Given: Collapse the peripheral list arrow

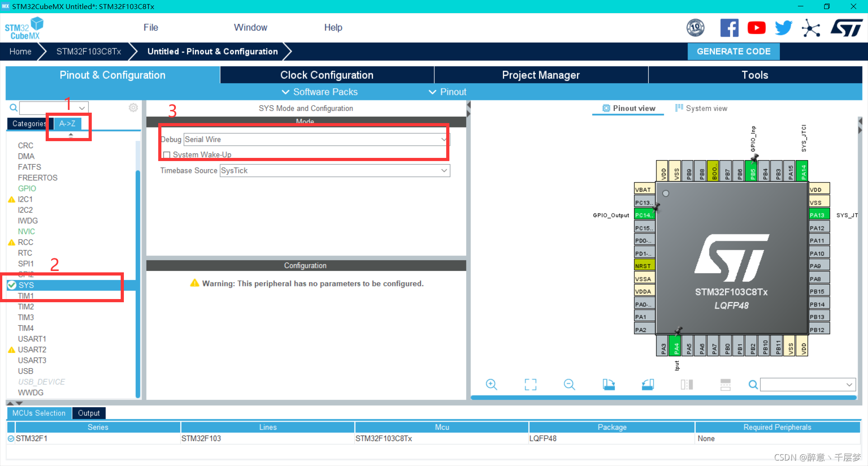Looking at the screenshot, I should point(71,135).
